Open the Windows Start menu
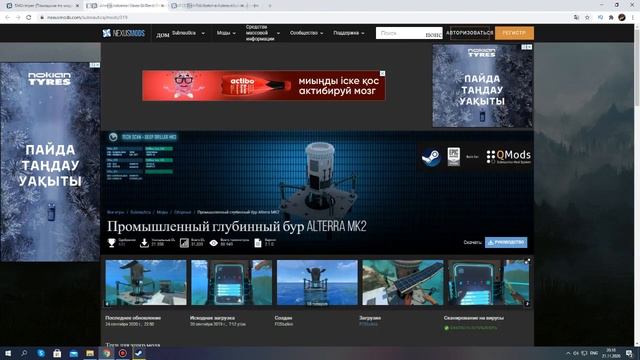The height and width of the screenshot is (360, 640). (8, 353)
